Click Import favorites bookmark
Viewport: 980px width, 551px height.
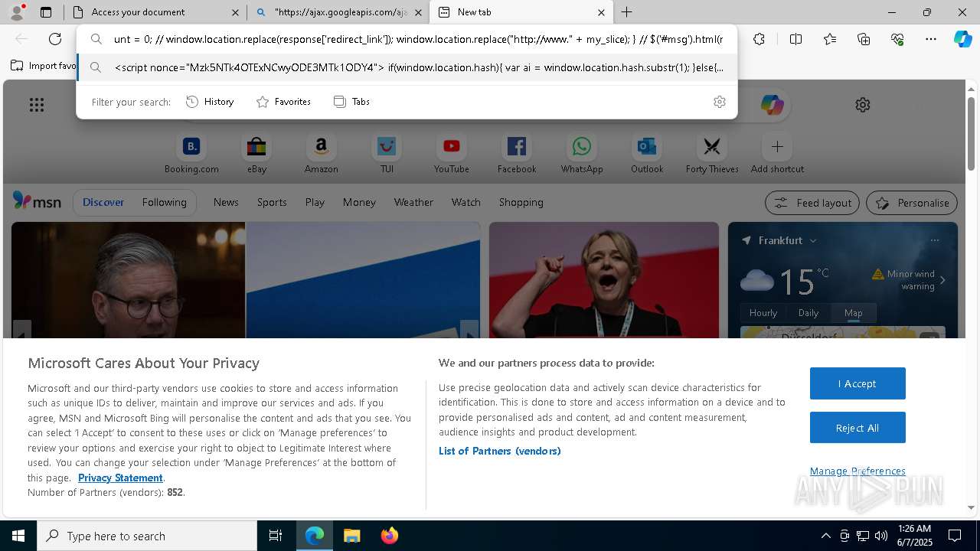pyautogui.click(x=44, y=66)
